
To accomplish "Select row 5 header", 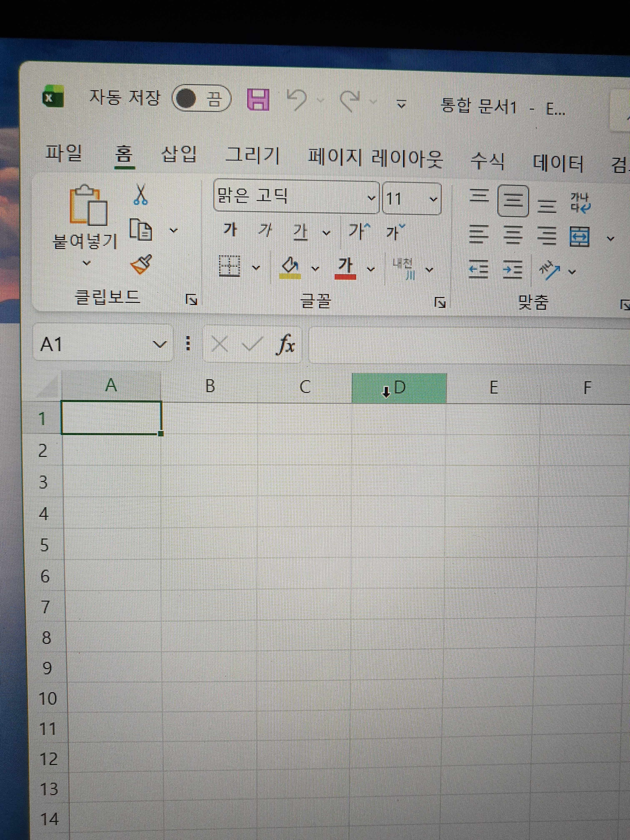I will (x=44, y=545).
